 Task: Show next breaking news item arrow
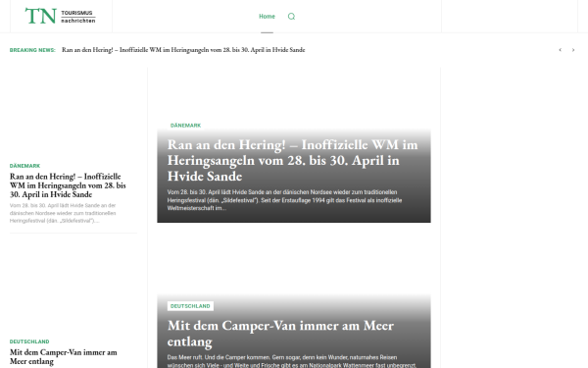pos(573,50)
